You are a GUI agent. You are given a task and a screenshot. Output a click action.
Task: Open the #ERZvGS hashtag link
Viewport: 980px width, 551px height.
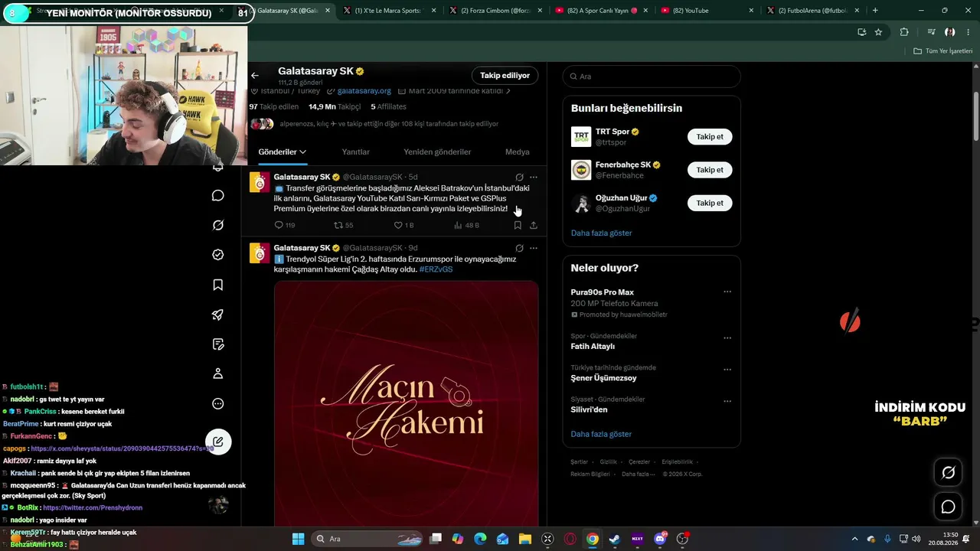(436, 269)
